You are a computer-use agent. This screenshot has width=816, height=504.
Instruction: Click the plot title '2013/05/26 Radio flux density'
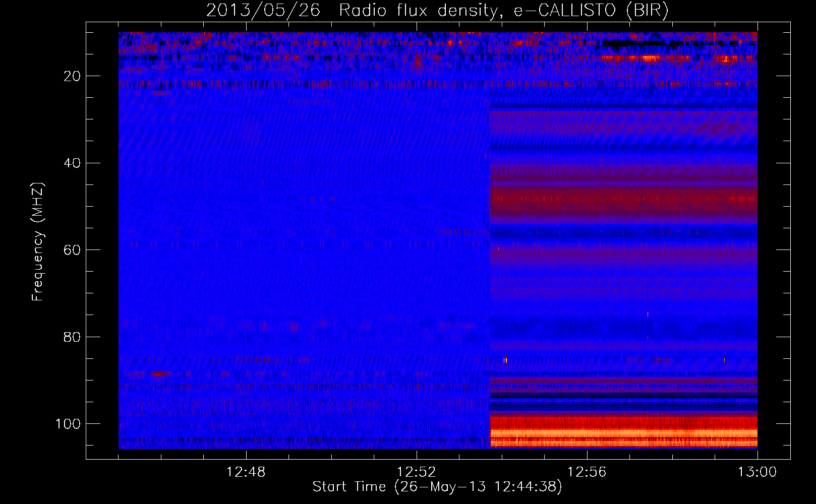352,11
